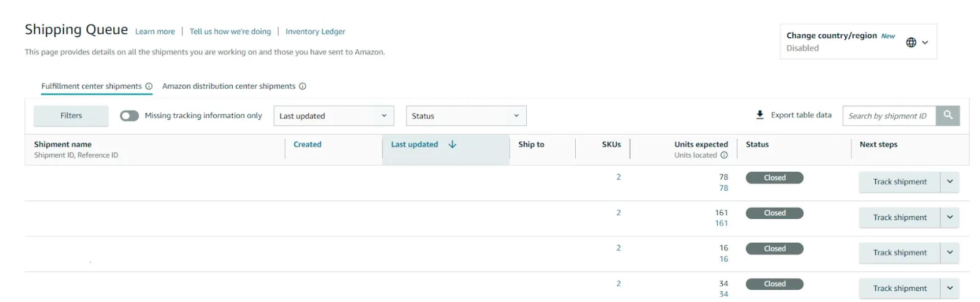Screen dimensions: 980x302
Task: Open the Status filter dropdown
Action: [x=465, y=116]
